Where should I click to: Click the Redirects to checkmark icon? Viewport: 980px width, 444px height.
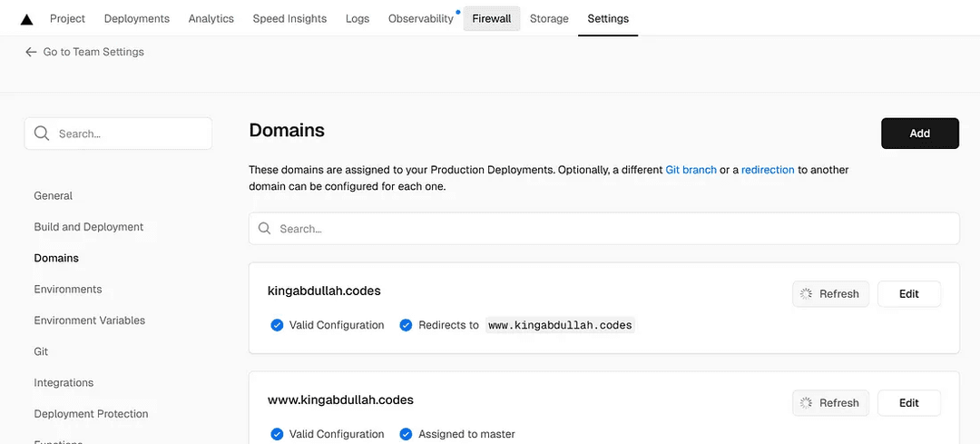[x=406, y=325]
